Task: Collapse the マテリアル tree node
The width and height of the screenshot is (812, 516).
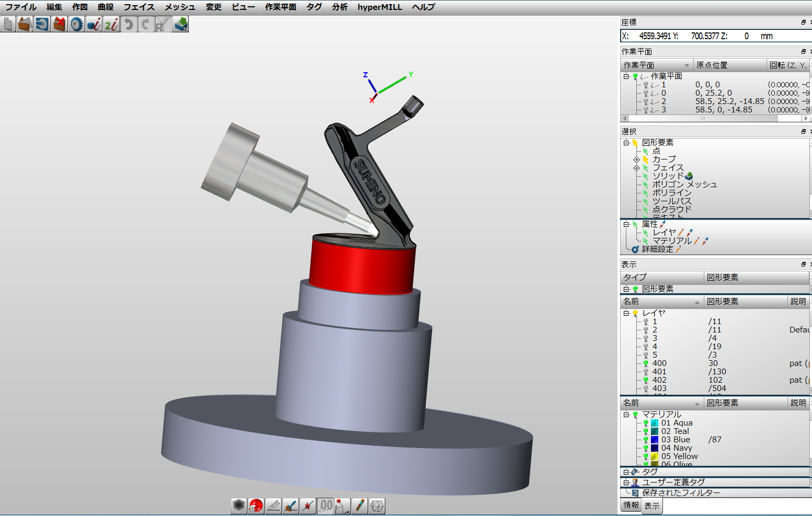Action: point(626,415)
